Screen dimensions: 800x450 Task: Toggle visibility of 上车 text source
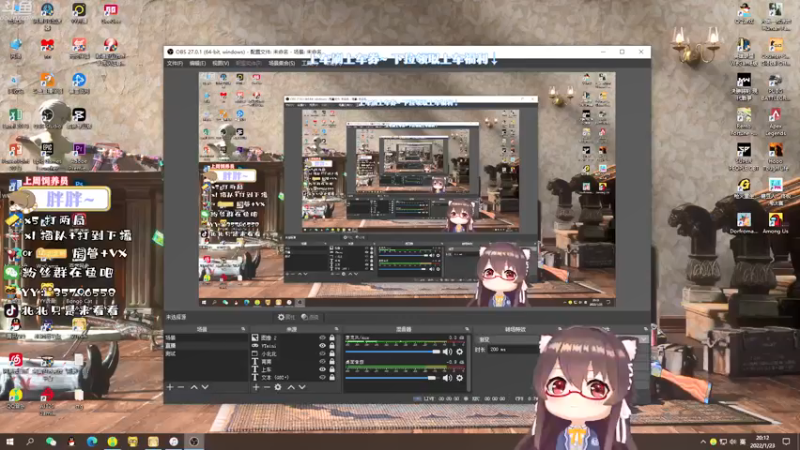[x=322, y=369]
